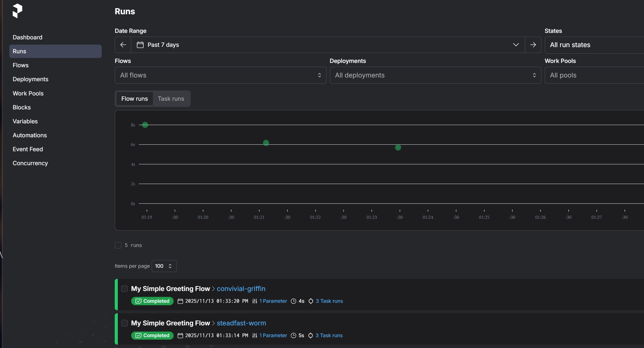The height and width of the screenshot is (348, 644).
Task: Click the clock duration icon on steadfast-worm run
Action: [x=293, y=336]
